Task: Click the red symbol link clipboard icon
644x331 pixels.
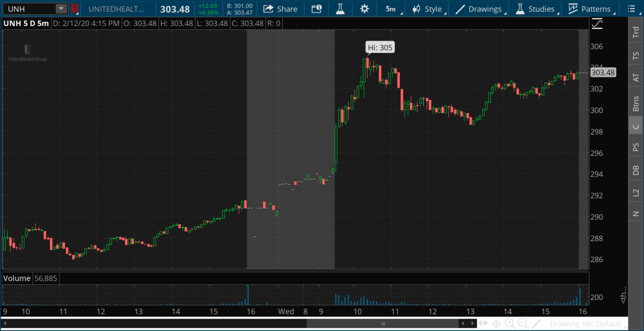Action: (x=75, y=9)
